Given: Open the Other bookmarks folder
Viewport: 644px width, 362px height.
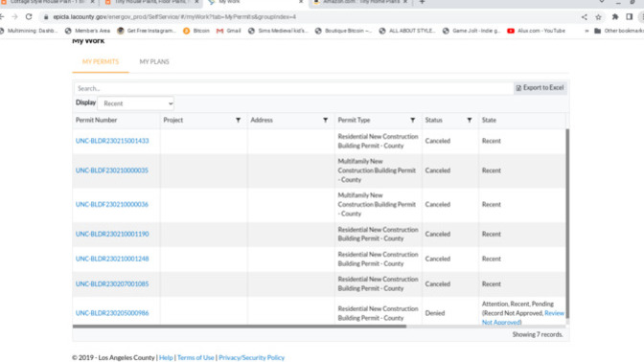Looking at the screenshot, I should pos(618,31).
